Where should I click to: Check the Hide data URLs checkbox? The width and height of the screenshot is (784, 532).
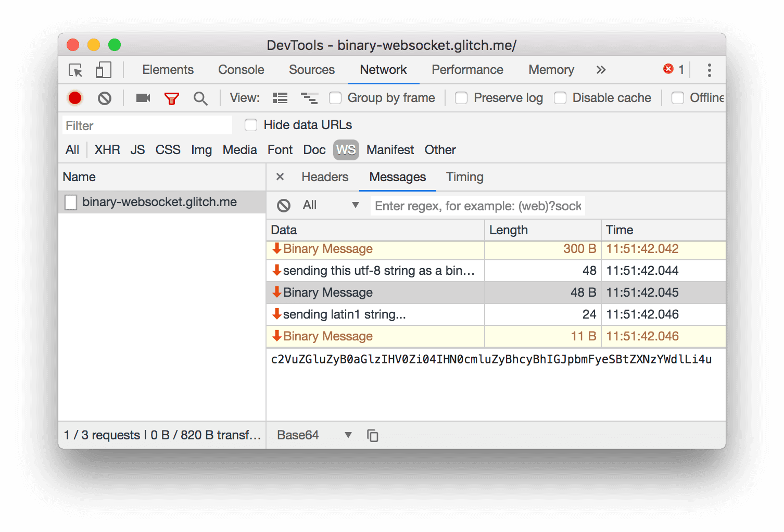(251, 125)
